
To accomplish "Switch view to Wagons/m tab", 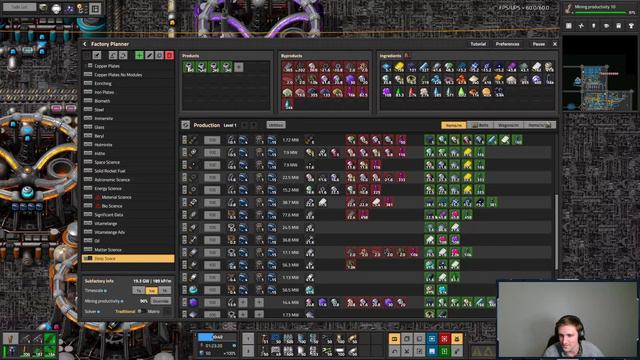I will click(x=508, y=125).
